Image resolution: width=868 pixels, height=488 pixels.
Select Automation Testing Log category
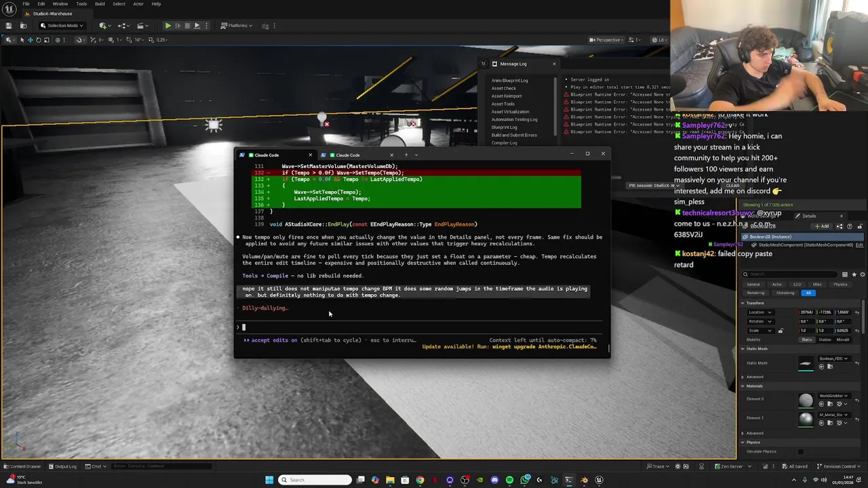(x=514, y=119)
